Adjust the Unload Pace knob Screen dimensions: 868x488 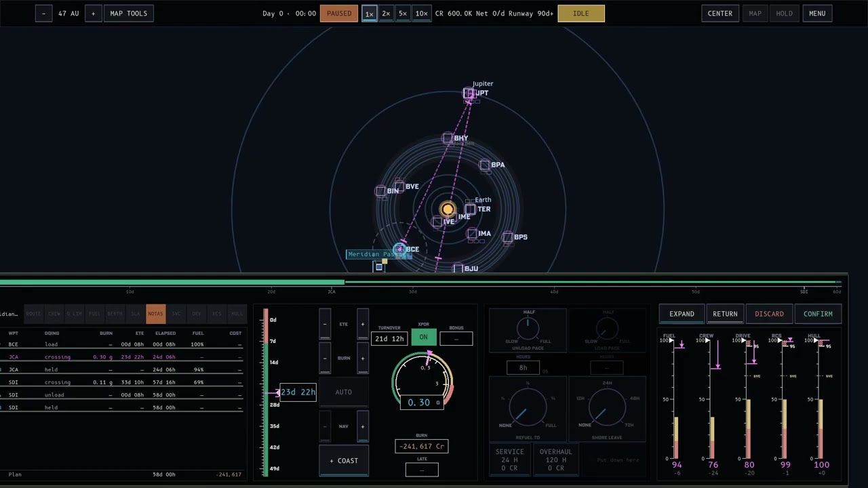[528, 330]
